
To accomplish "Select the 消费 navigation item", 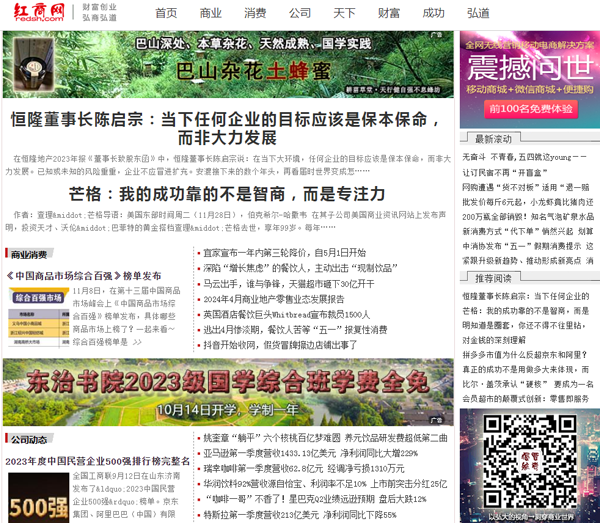I will click(255, 13).
